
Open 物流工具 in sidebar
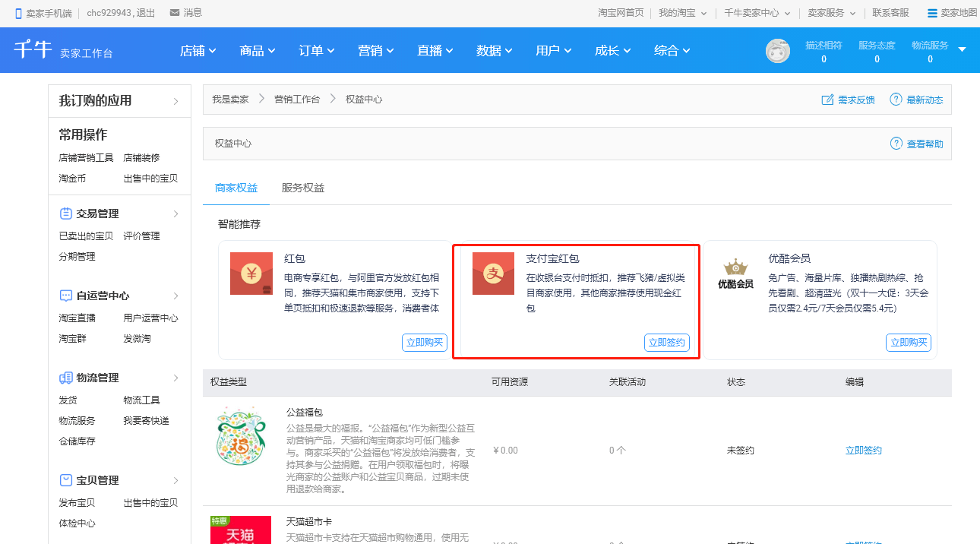click(141, 400)
